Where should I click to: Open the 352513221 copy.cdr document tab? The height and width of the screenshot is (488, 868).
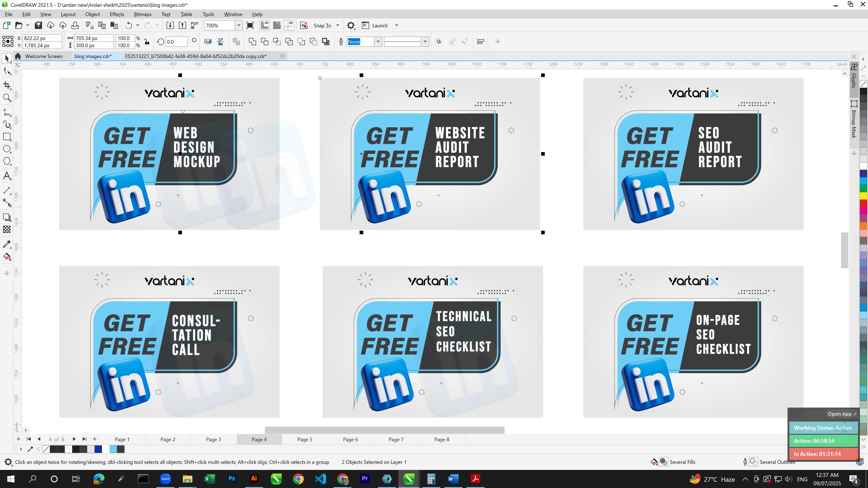tap(196, 56)
